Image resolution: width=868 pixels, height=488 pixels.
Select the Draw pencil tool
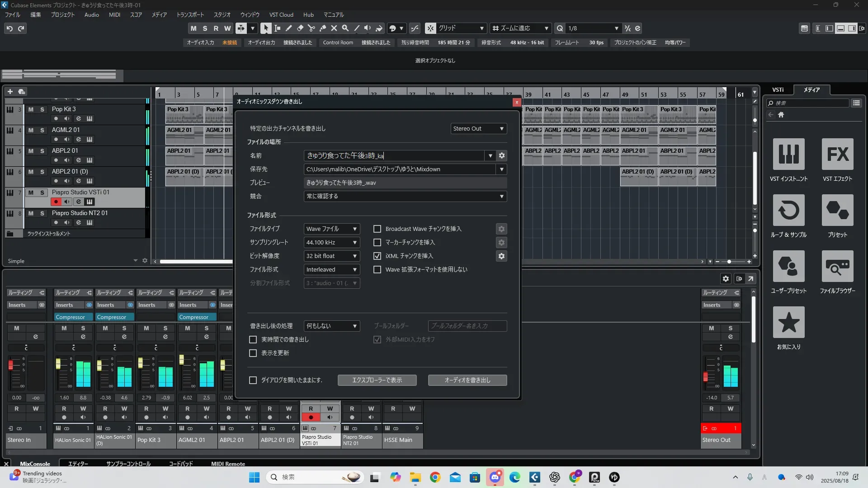tap(288, 28)
